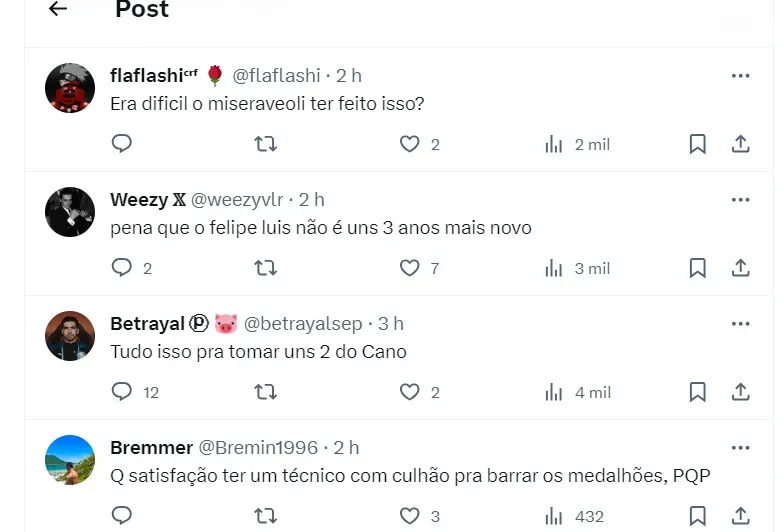This screenshot has width=783, height=532.
Task: Reply to flaflashi's post
Action: click(122, 144)
